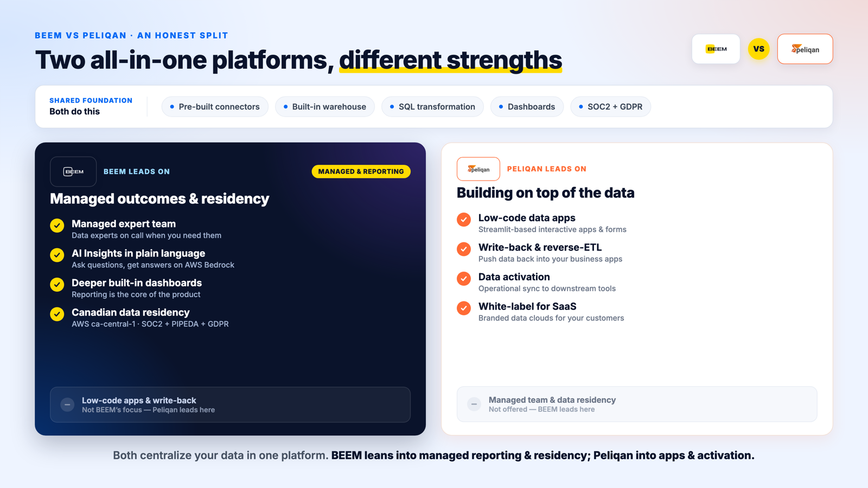This screenshot has height=488, width=868.
Task: Click 'Not offered — BEEM leads here' line
Action: point(541,409)
